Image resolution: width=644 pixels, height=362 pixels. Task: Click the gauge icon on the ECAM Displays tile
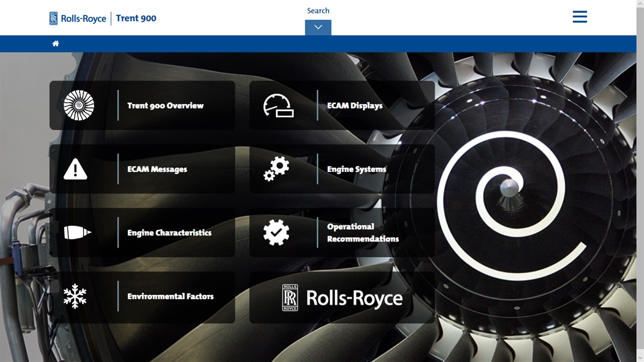tap(279, 105)
